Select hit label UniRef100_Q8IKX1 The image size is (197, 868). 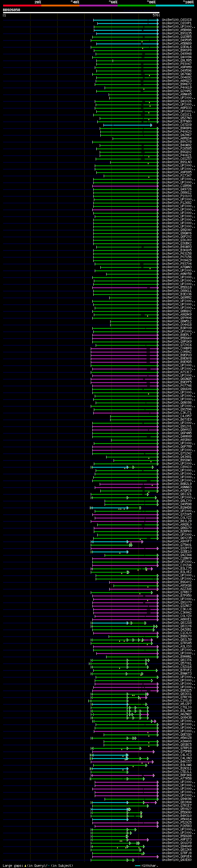pos(177,694)
